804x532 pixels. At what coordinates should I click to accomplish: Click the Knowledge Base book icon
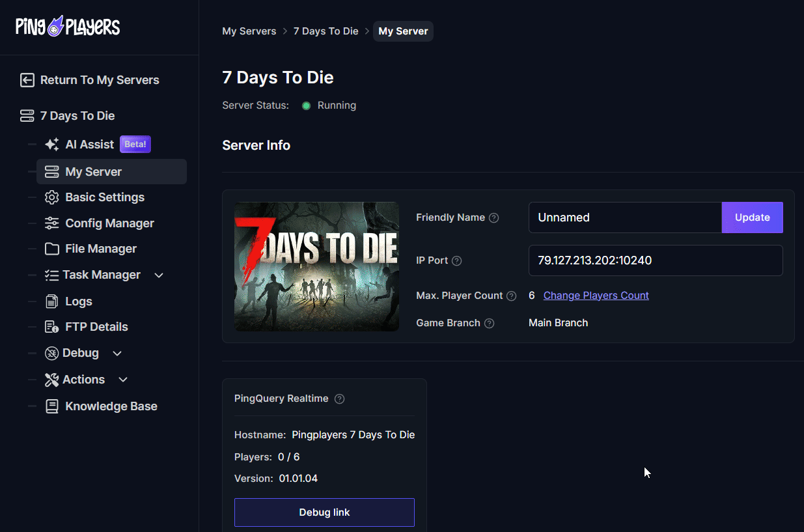[x=51, y=406]
